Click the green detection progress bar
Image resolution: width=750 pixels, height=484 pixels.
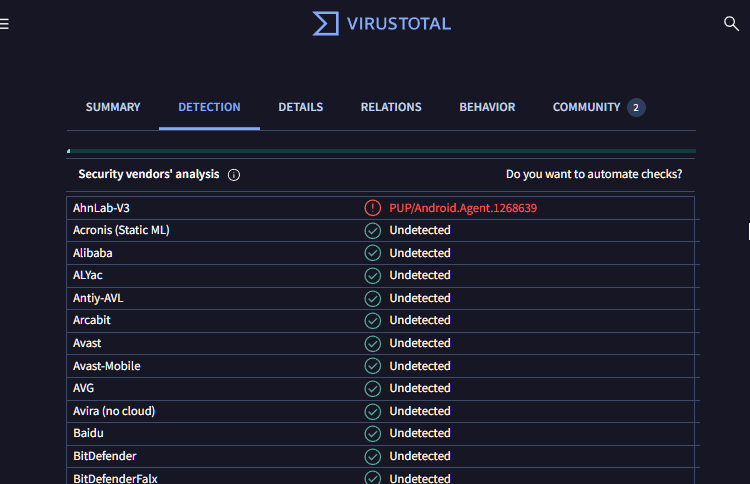pyautogui.click(x=381, y=151)
